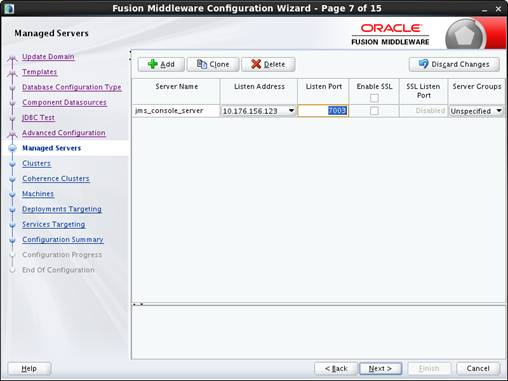Viewport: 508px width, 381px height.
Task: Click the Listen Address column header
Action: pos(259,91)
